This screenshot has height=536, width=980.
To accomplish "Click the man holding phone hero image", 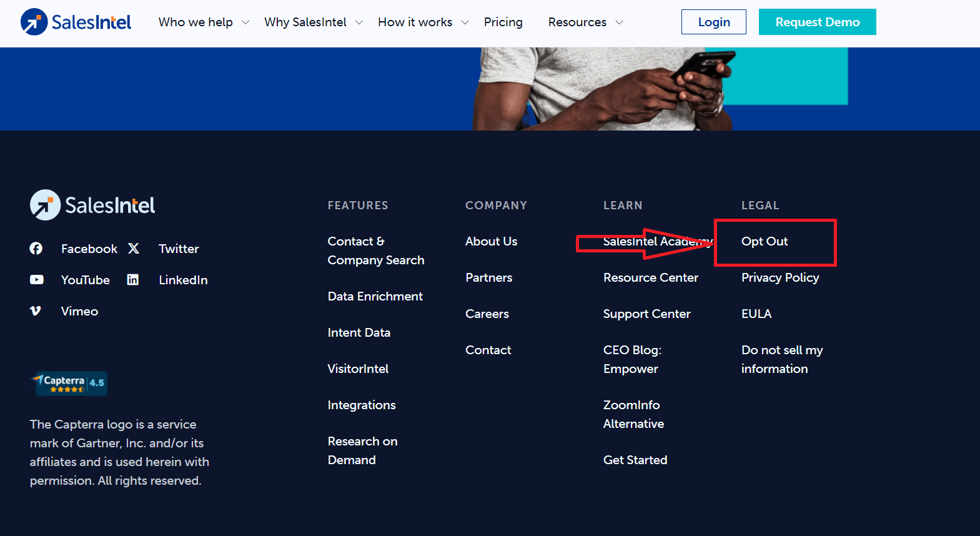I will click(x=603, y=89).
